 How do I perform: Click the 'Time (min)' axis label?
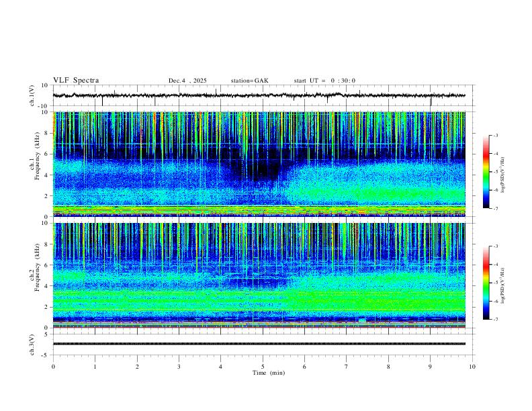(x=269, y=373)
